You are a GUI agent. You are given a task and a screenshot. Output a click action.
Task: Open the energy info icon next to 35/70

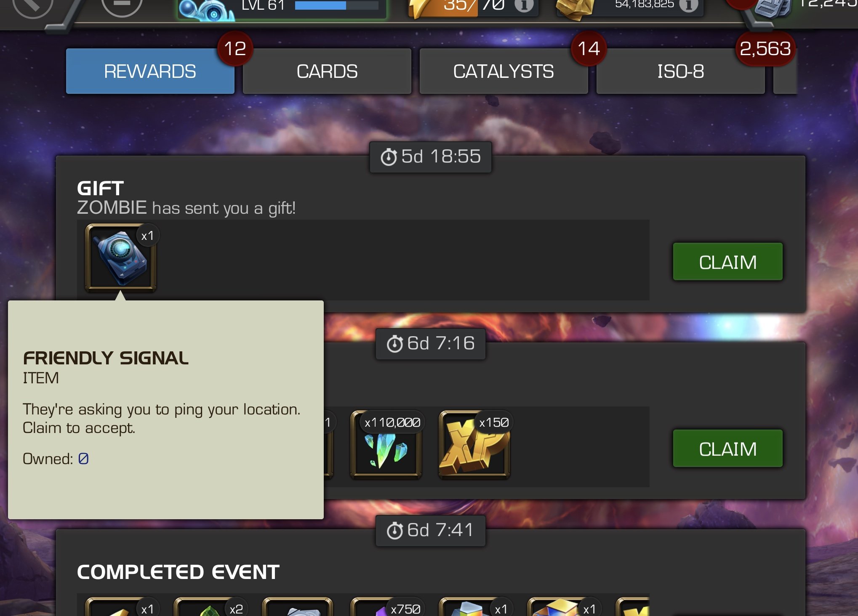pyautogui.click(x=524, y=5)
